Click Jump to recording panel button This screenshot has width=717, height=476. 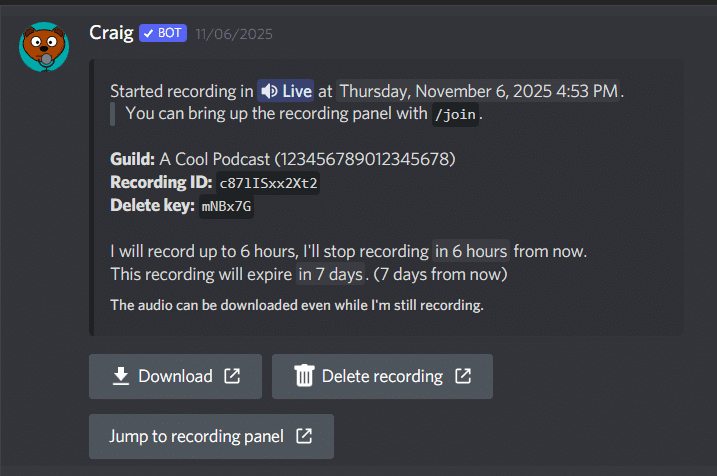(x=211, y=436)
